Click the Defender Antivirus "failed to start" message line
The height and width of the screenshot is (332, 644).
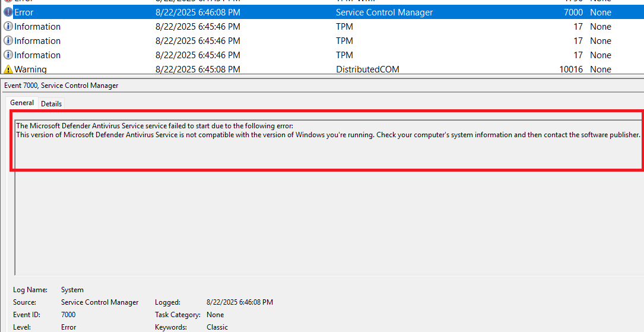point(154,126)
